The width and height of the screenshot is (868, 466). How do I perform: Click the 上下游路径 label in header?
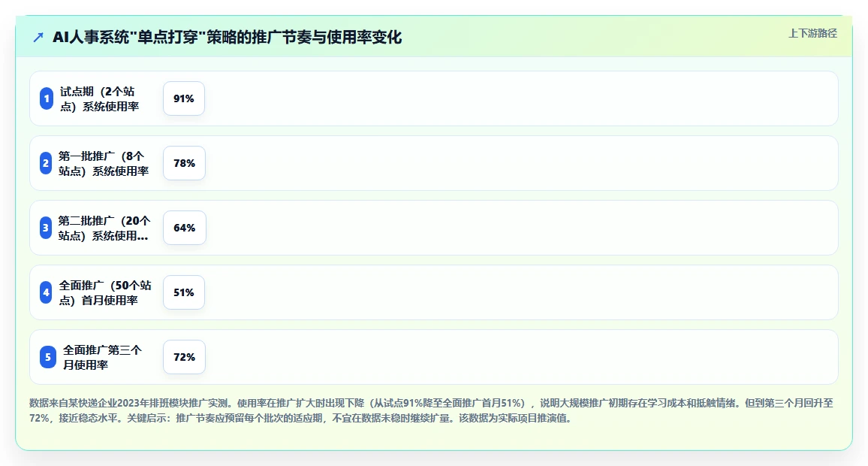[812, 33]
